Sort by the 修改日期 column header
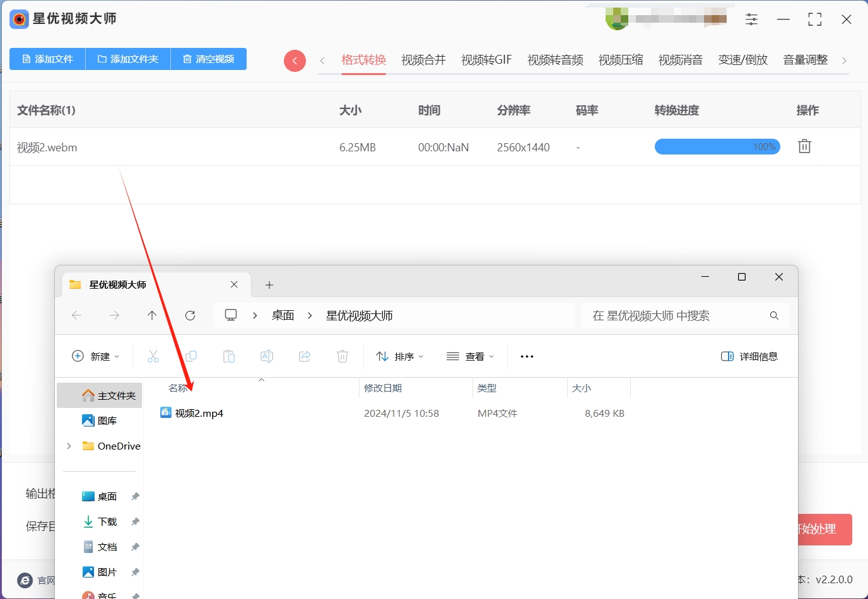This screenshot has width=868, height=599. pyautogui.click(x=383, y=388)
